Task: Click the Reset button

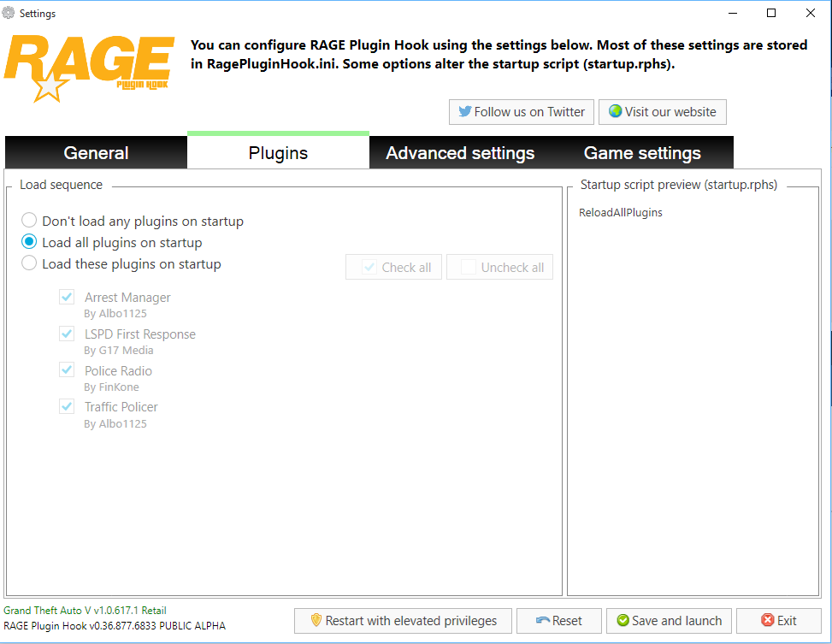Action: pos(559,621)
